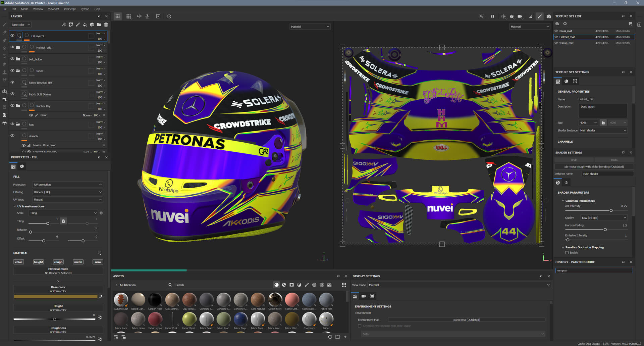Hide the Helmet_grid folder layer

pyautogui.click(x=12, y=47)
